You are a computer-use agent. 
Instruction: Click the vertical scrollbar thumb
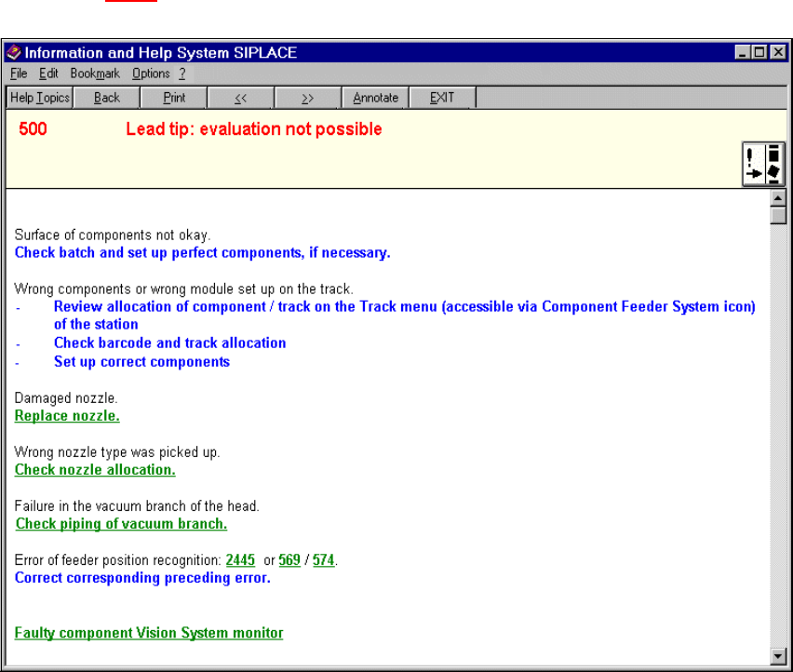point(778,215)
